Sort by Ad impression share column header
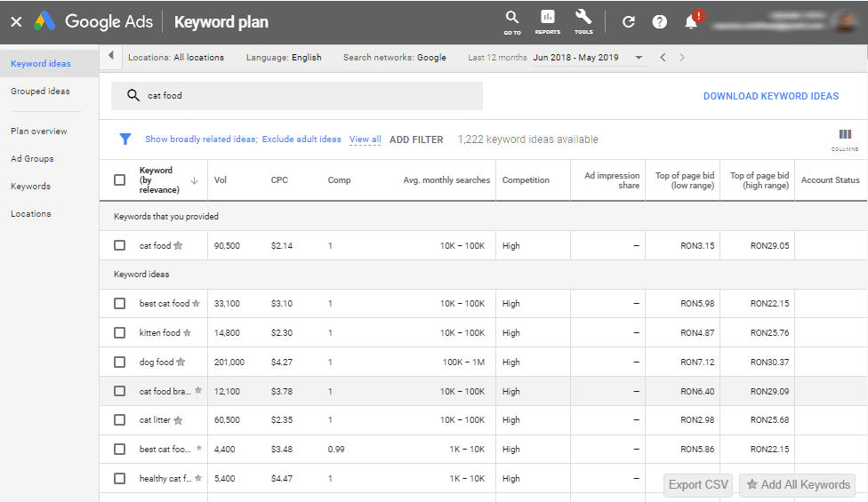868x502 pixels. point(612,180)
